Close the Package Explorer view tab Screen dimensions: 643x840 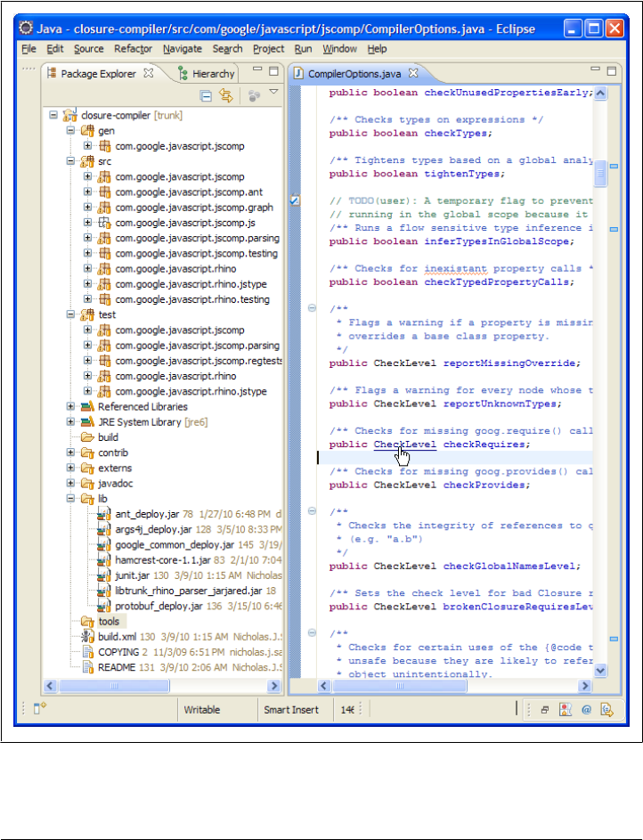coord(149,73)
